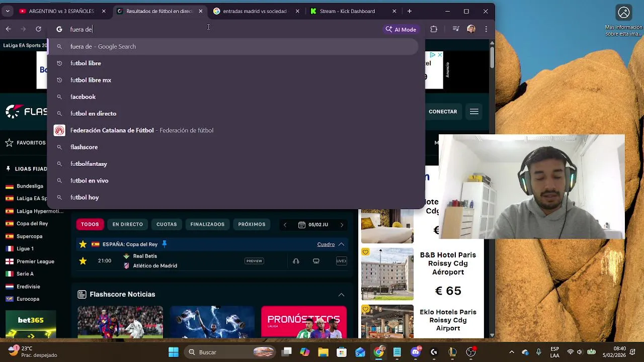
Task: Open the browser extensions puzzle icon
Action: [x=434, y=29]
